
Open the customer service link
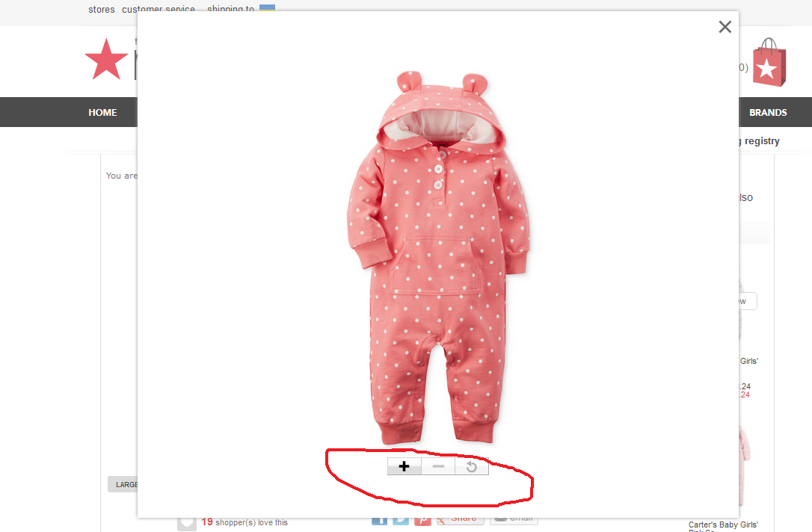159,9
